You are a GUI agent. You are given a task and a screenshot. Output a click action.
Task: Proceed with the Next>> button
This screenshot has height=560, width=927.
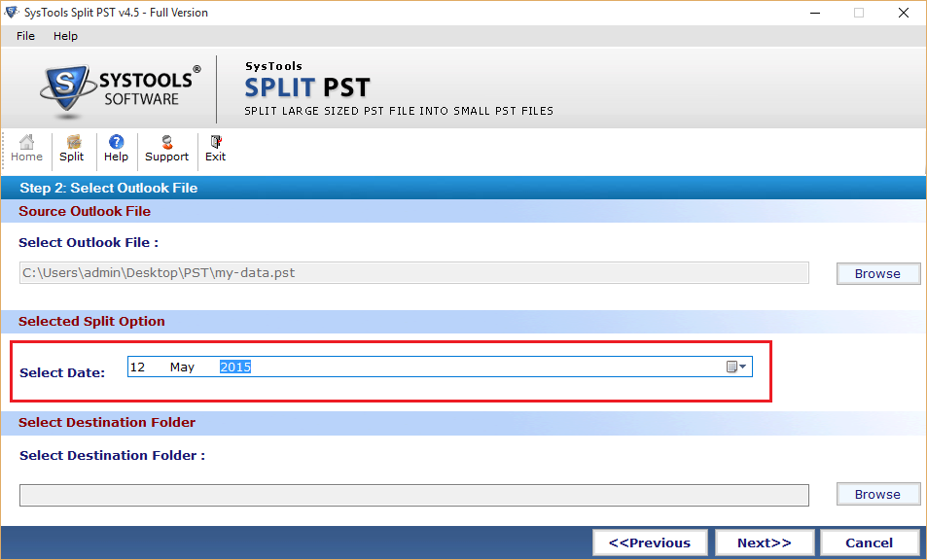pos(764,542)
